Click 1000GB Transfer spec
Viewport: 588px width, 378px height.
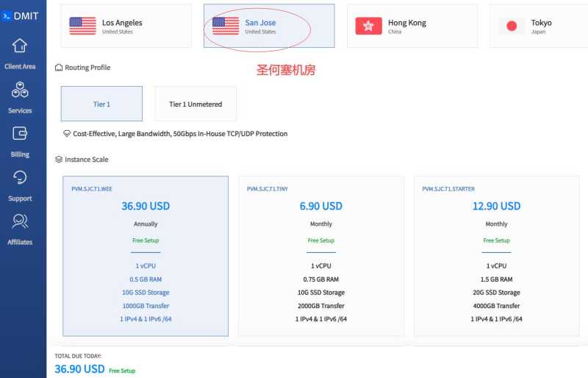pyautogui.click(x=146, y=306)
